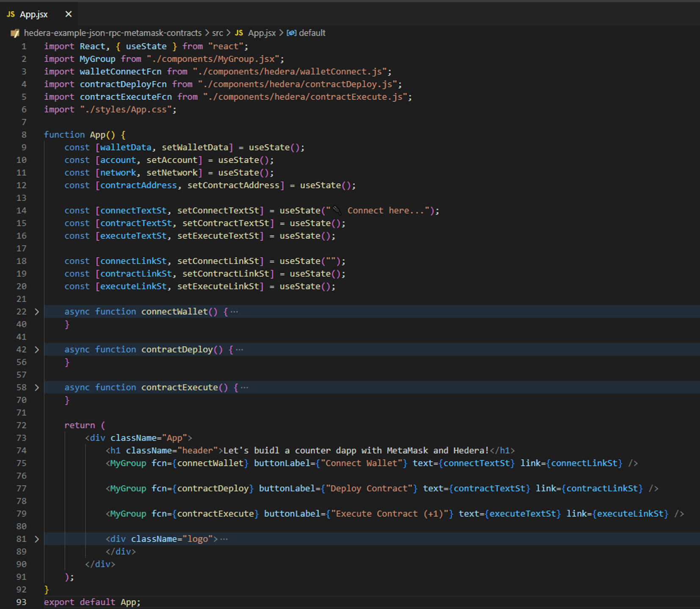Expand the collapsed logo div at line 81
Image resolution: width=700 pixels, height=609 pixels.
click(37, 539)
